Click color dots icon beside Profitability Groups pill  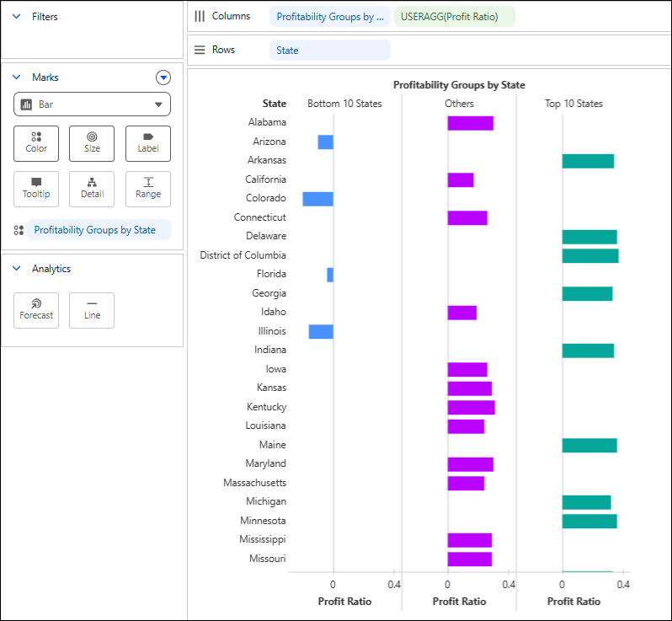[x=19, y=230]
